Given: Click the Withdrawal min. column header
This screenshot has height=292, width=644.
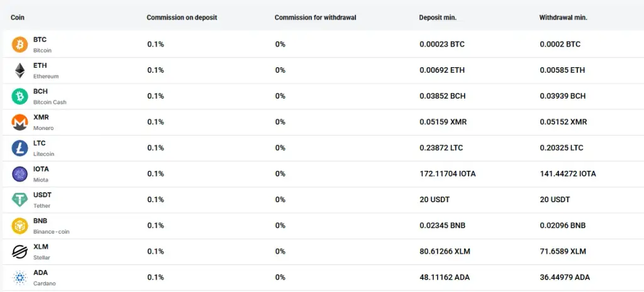Looking at the screenshot, I should point(563,18).
